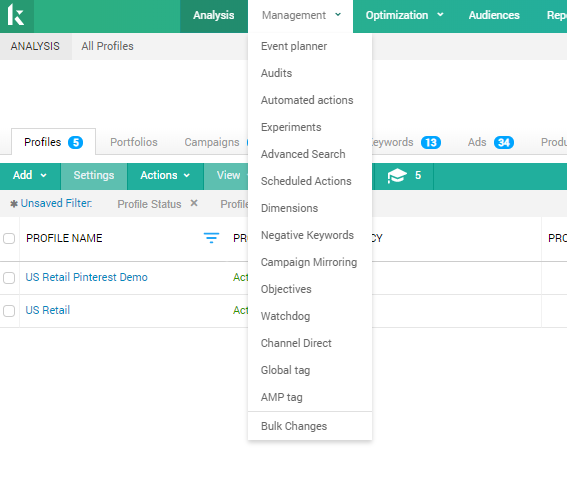Go to the Audiences navigation tab

494,15
